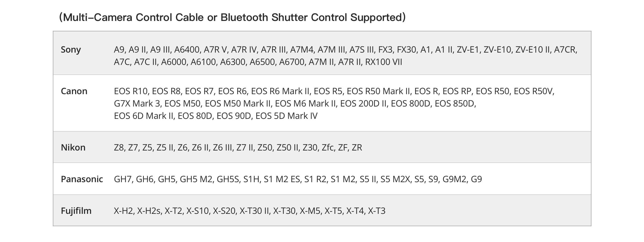
Task: Select the X-S20 model text
Action: pos(224,211)
